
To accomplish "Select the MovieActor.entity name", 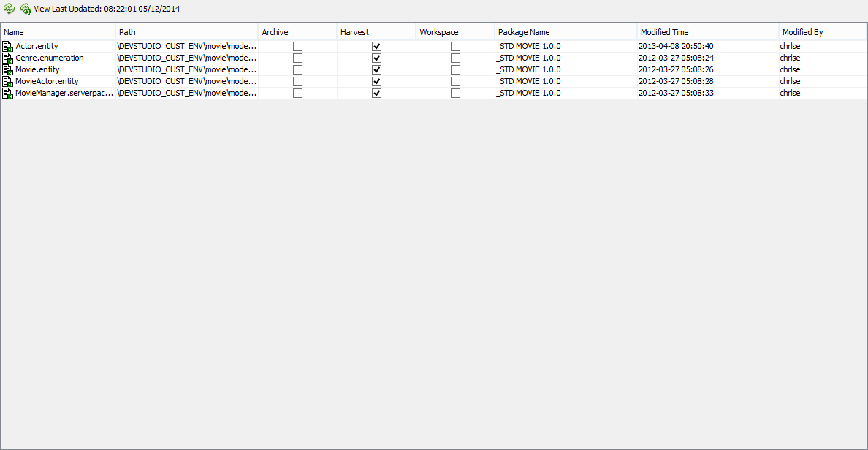I will [x=47, y=81].
